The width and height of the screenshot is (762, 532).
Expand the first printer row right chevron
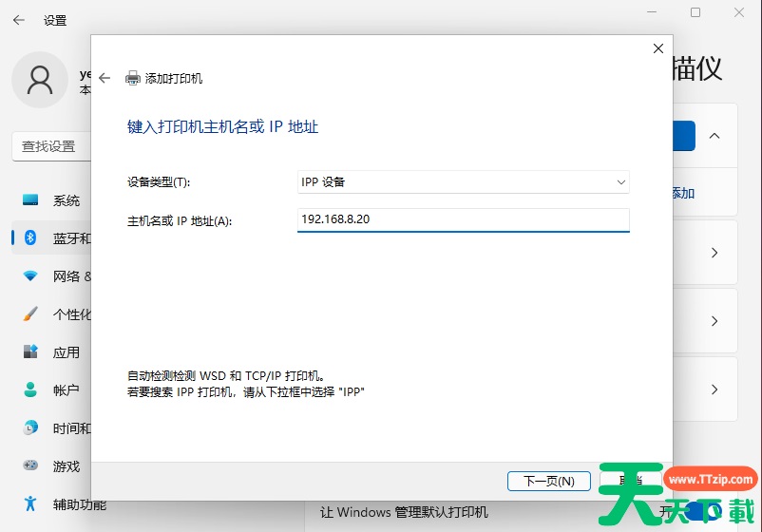714,253
